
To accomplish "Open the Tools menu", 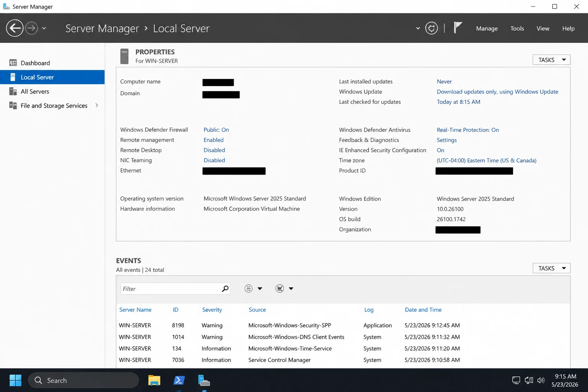I will click(x=517, y=28).
